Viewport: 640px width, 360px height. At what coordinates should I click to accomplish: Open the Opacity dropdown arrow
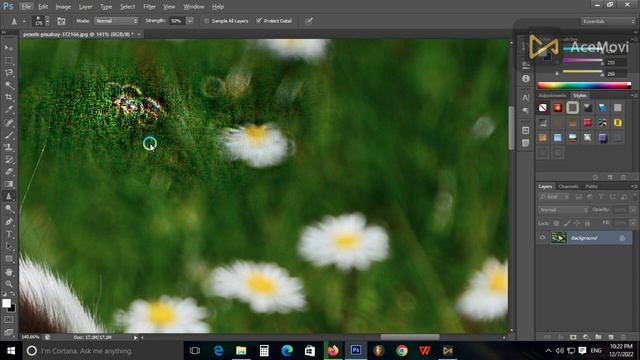click(633, 210)
